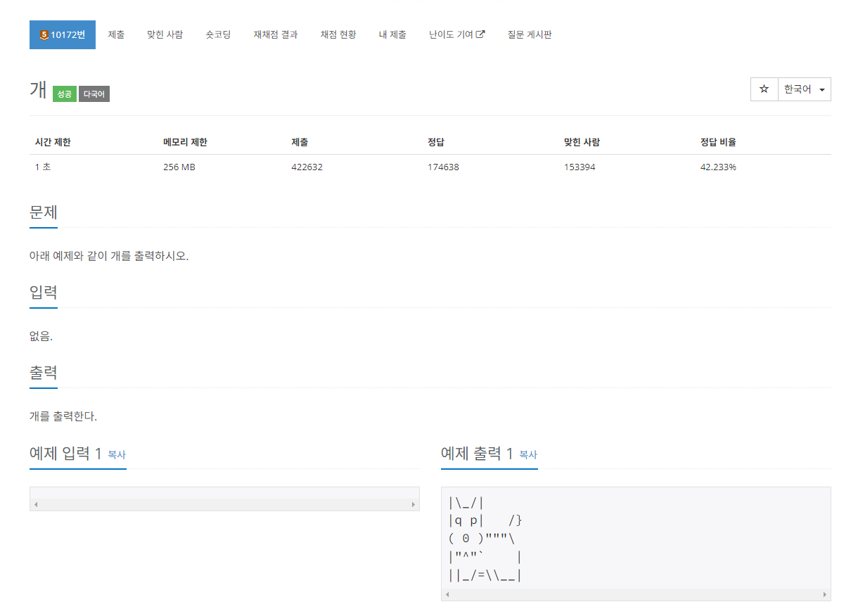
Task: Click right scroll arrow in sample input box
Action: pos(414,505)
